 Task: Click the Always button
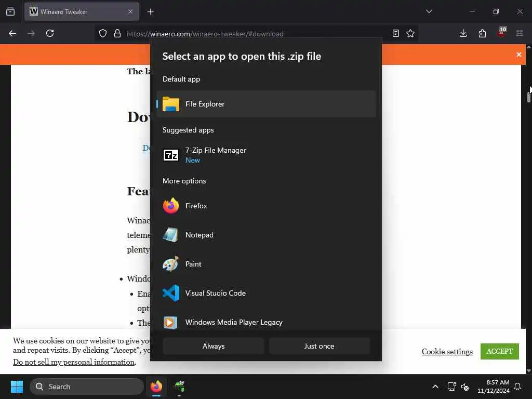[214, 346]
